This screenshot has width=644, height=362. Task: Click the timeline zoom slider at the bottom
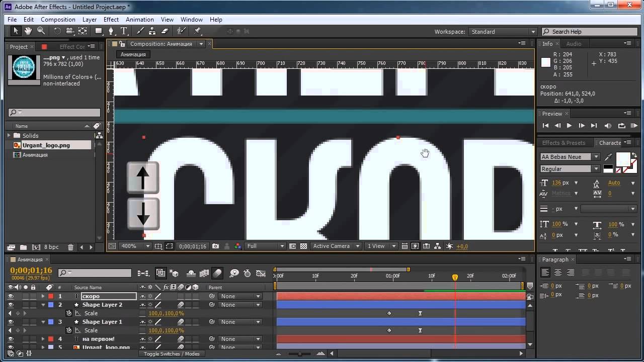(301, 354)
